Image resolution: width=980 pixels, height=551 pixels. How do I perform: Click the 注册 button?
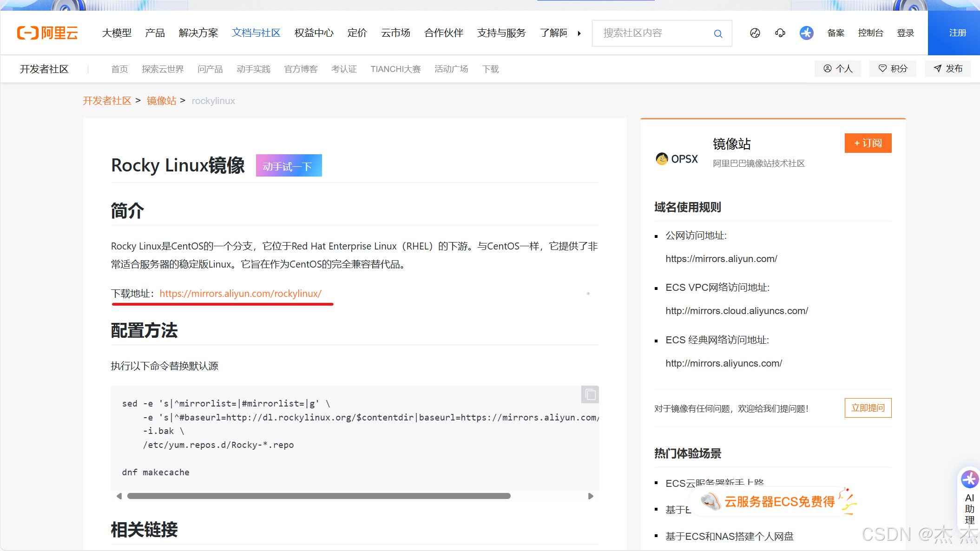[x=954, y=33]
